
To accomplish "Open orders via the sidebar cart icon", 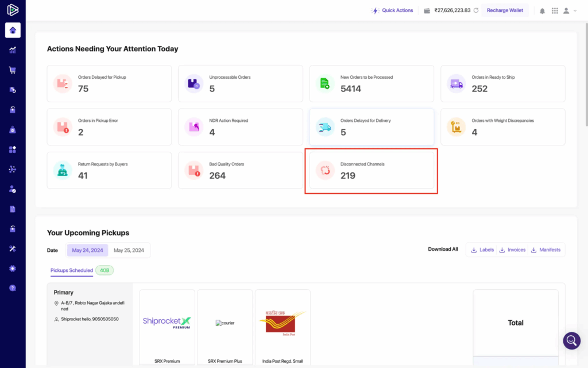I will (13, 70).
